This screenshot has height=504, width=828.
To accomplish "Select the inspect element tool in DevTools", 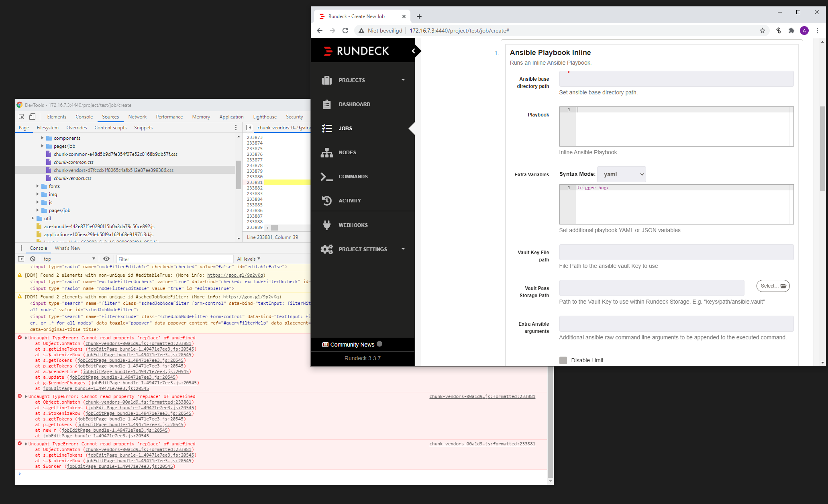I will (21, 116).
